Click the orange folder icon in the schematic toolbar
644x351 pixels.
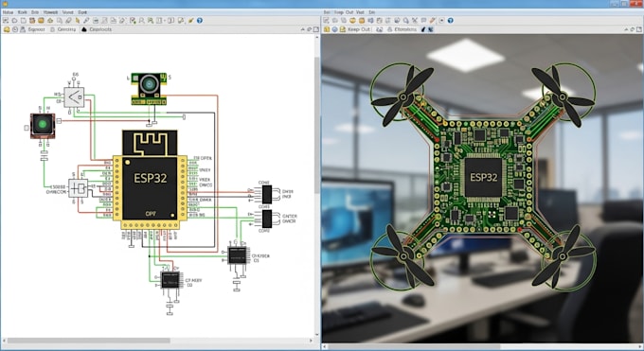tap(41, 21)
